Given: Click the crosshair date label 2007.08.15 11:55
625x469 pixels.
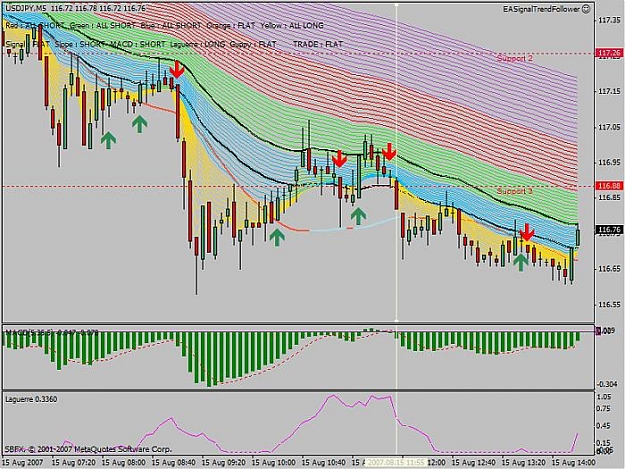Looking at the screenshot, I should (397, 462).
